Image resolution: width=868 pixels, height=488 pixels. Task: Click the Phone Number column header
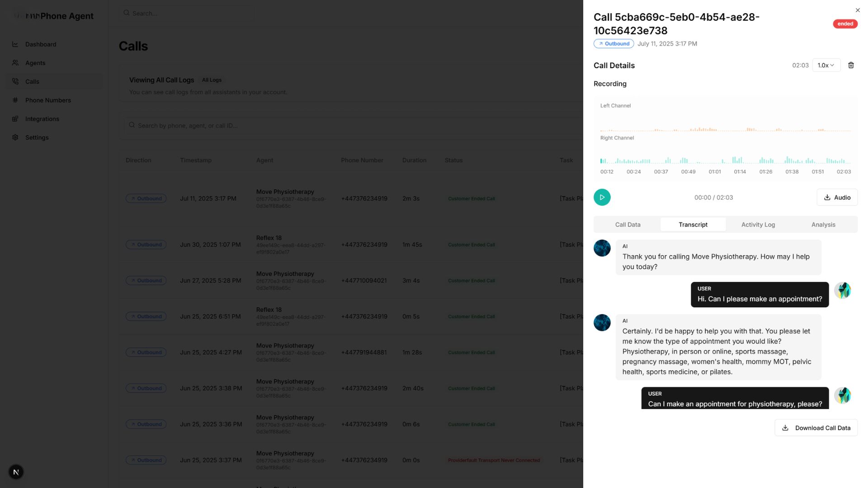pyautogui.click(x=362, y=160)
